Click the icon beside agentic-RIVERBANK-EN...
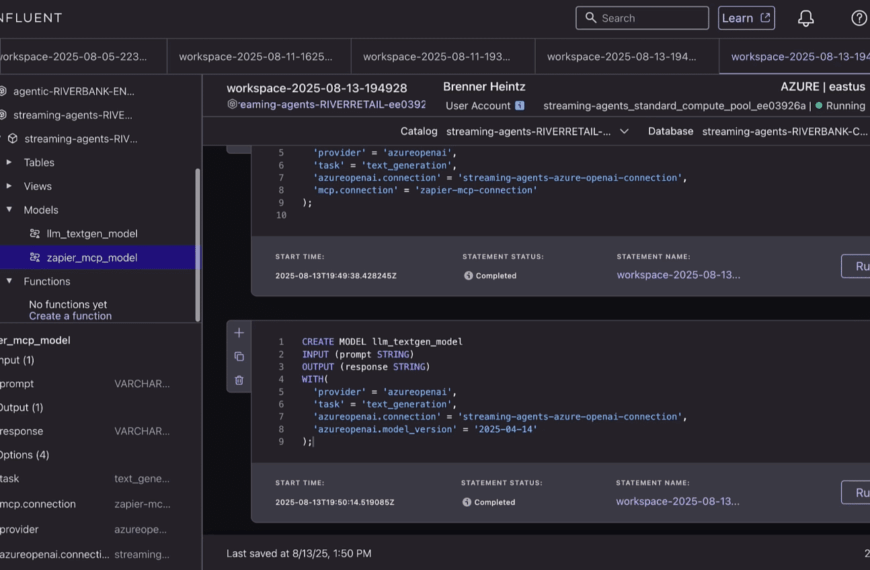The image size is (870, 570). [2, 91]
